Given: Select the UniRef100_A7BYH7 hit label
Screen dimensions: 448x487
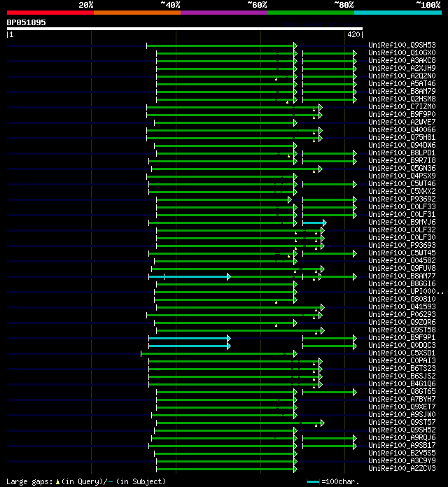Looking at the screenshot, I should pyautogui.click(x=402, y=400).
